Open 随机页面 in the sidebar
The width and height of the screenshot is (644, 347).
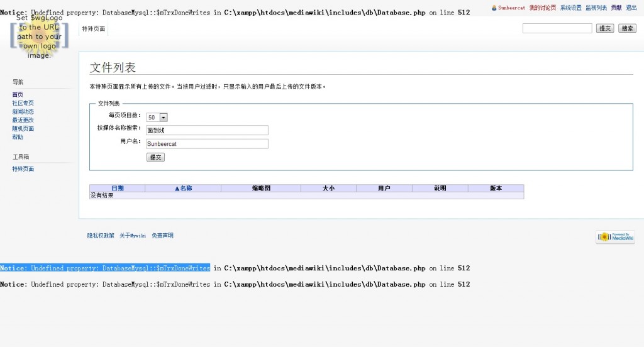(x=23, y=128)
